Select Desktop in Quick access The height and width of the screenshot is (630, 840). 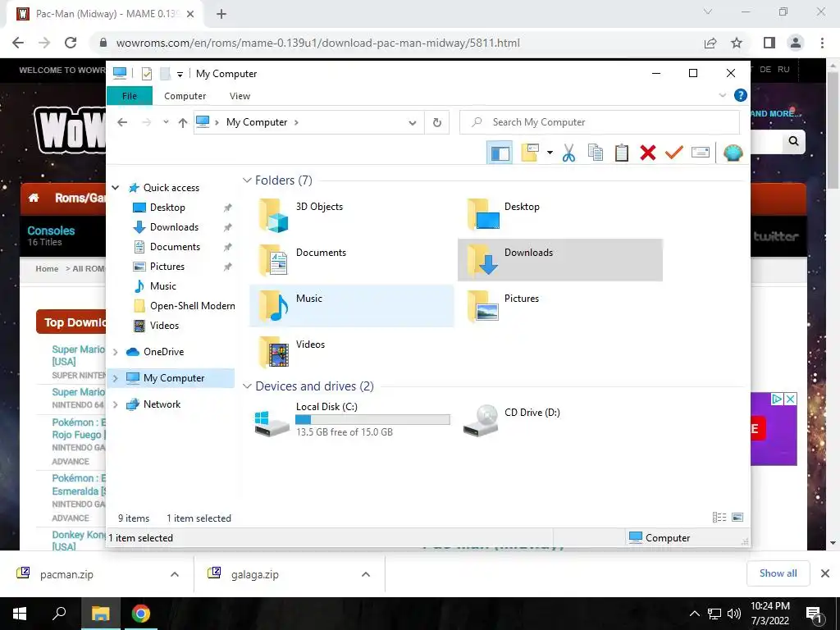point(167,208)
